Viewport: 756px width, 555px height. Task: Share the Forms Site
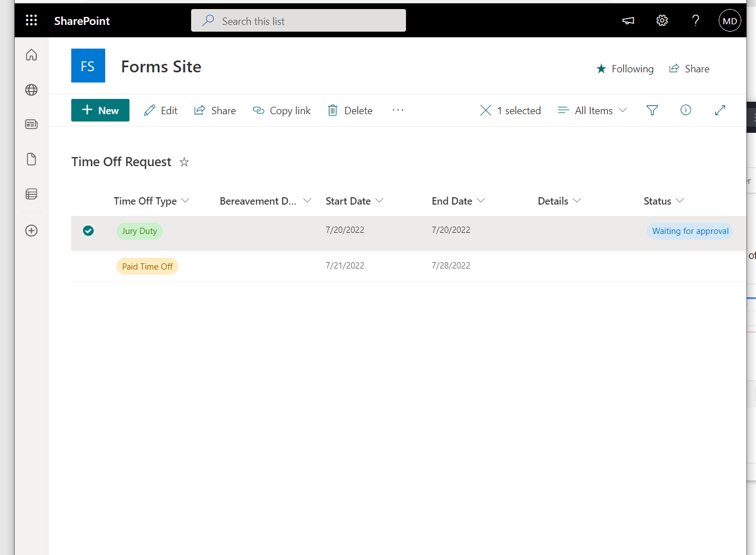[x=689, y=69]
